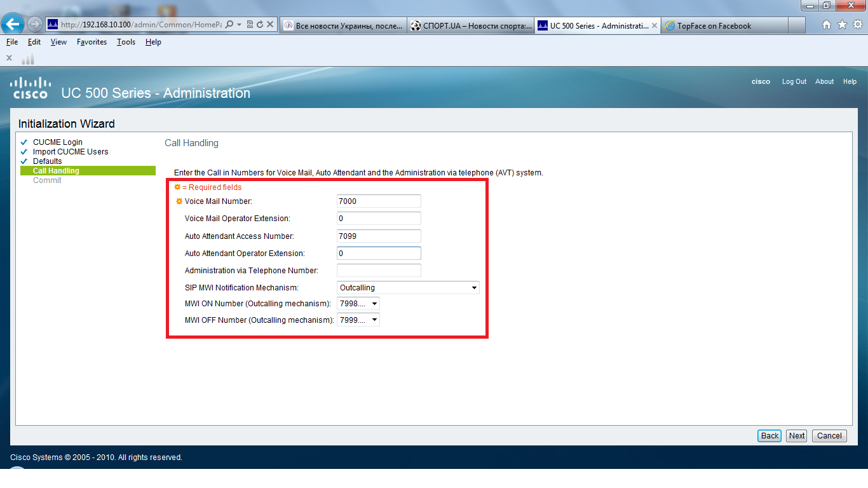Click inside the Administration via Telephone Number field

378,270
